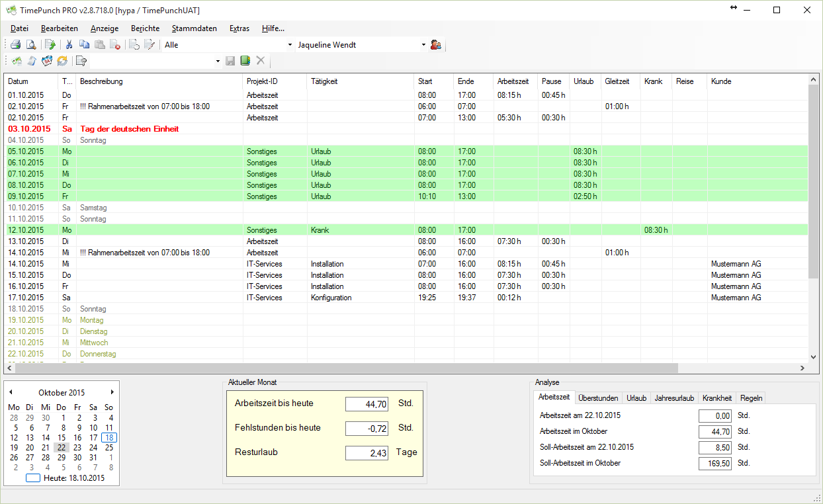Image resolution: width=823 pixels, height=504 pixels.
Task: Click the gray X icon in second toolbar
Action: coord(261,61)
